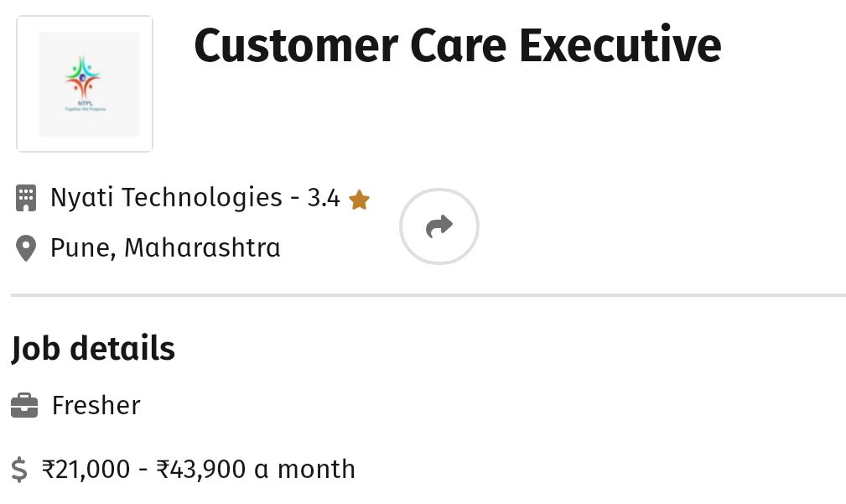Click the word Maharashtra in the location
The image size is (846, 504).
point(202,248)
